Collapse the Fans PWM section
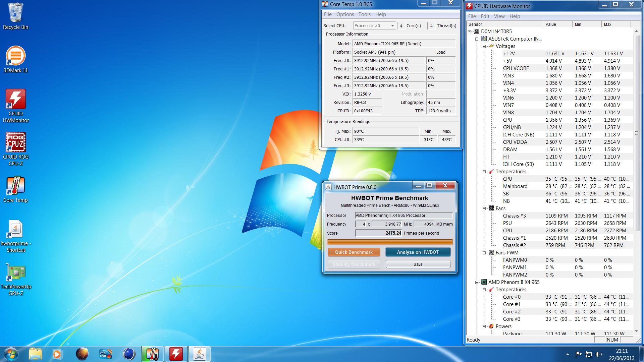 click(x=484, y=253)
